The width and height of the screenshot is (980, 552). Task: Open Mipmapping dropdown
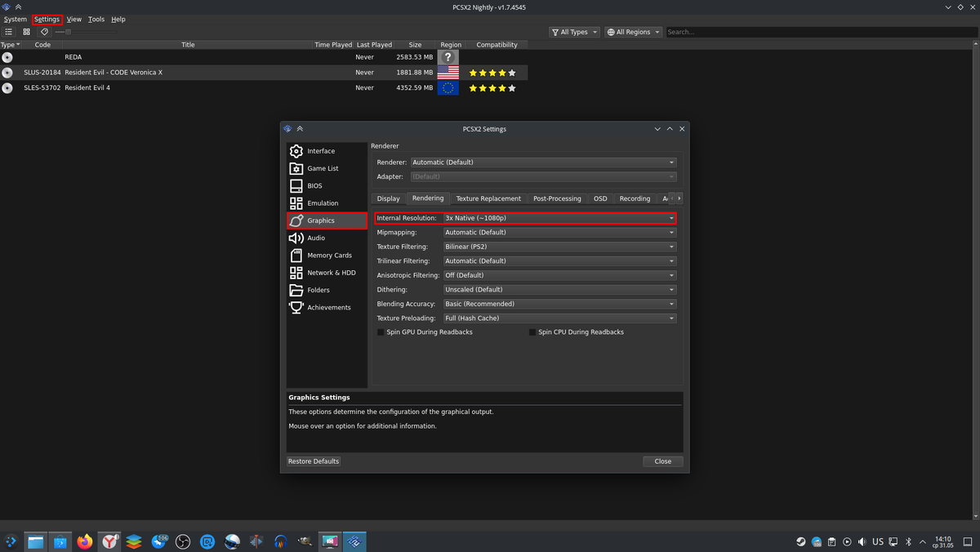559,232
